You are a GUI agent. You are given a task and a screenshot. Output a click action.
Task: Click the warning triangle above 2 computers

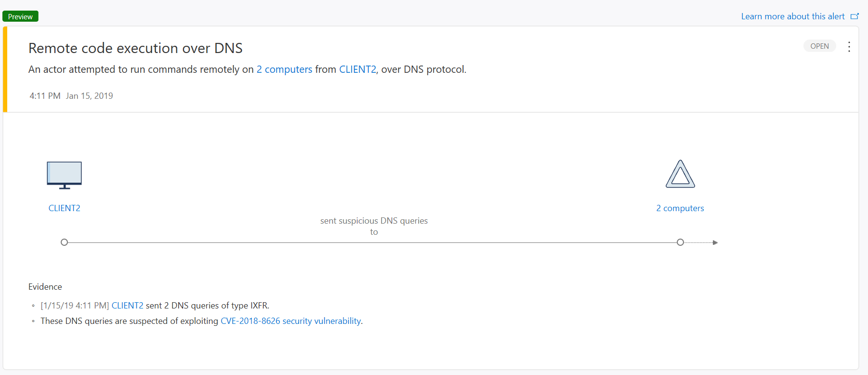(x=680, y=174)
